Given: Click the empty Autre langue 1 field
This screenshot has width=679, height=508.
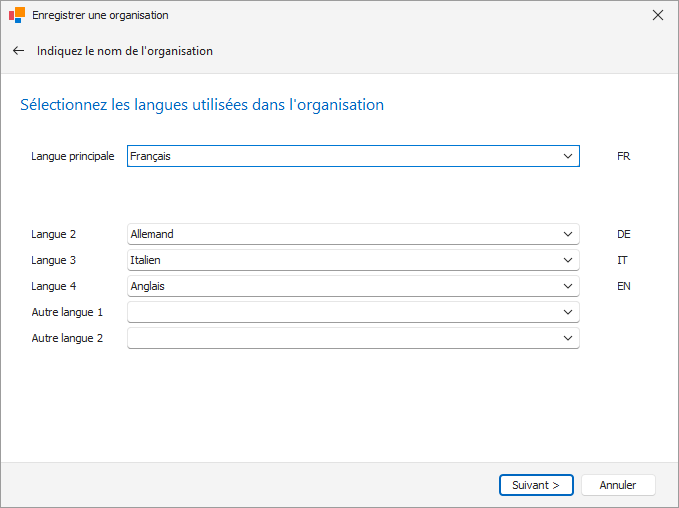Looking at the screenshot, I should pos(353,312).
